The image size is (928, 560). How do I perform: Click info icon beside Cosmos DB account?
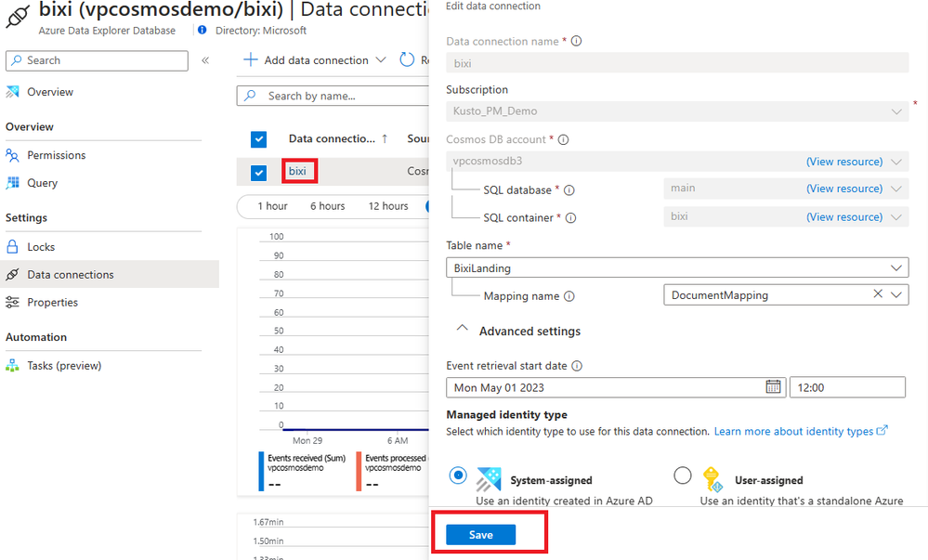coord(564,139)
